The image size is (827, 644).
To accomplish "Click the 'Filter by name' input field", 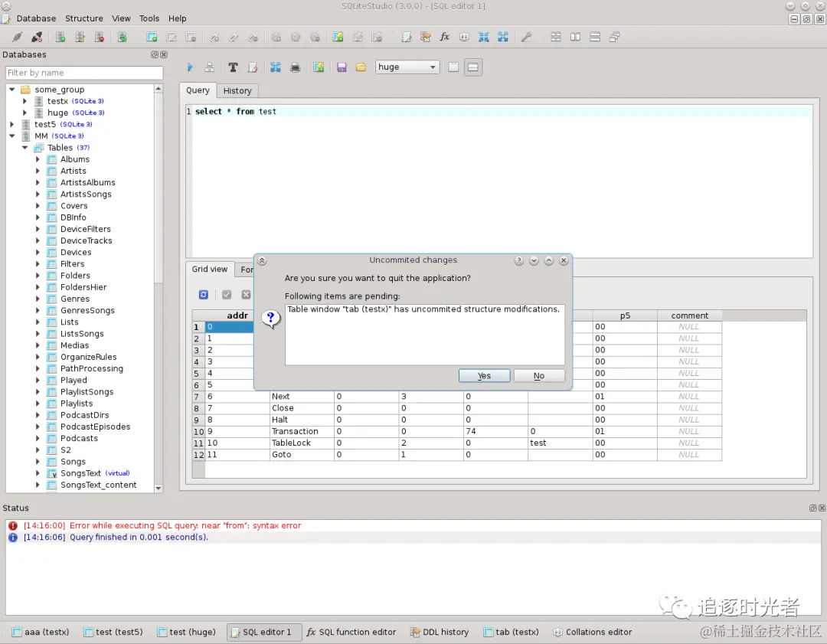I will (x=84, y=73).
